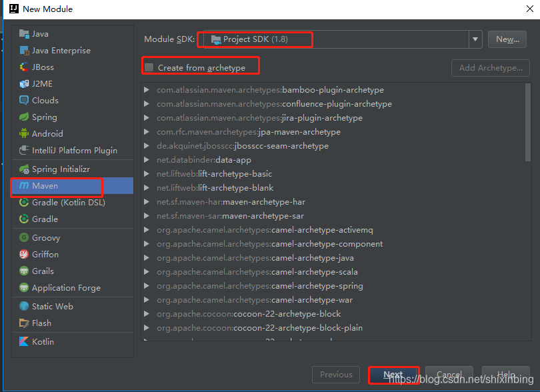
Task: Click the Add Archetype... button
Action: (491, 68)
